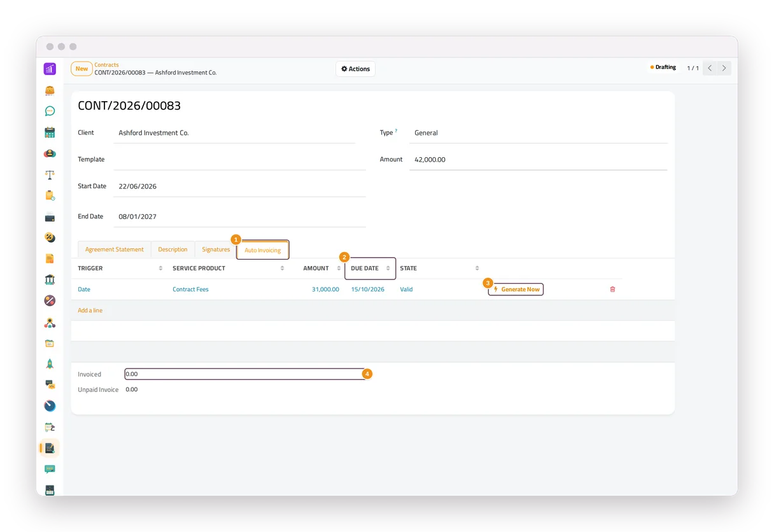This screenshot has height=532, width=774.
Task: Click the End Date field 08/01/2027
Action: 239,216
